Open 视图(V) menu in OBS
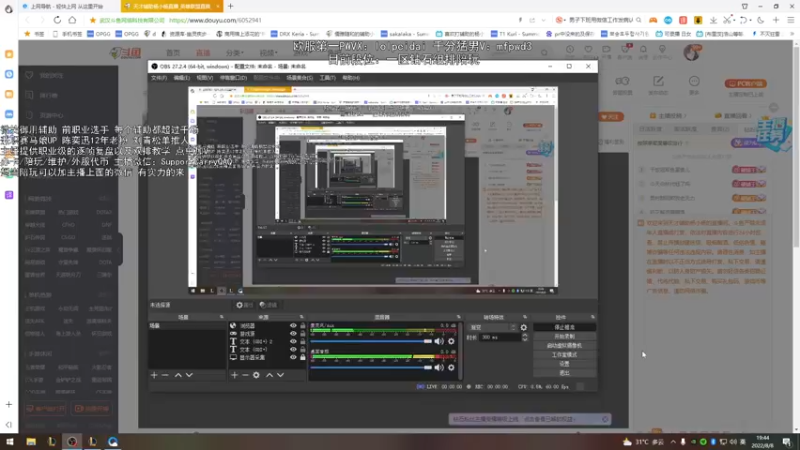Image resolution: width=800 pixels, height=450 pixels. point(205,78)
